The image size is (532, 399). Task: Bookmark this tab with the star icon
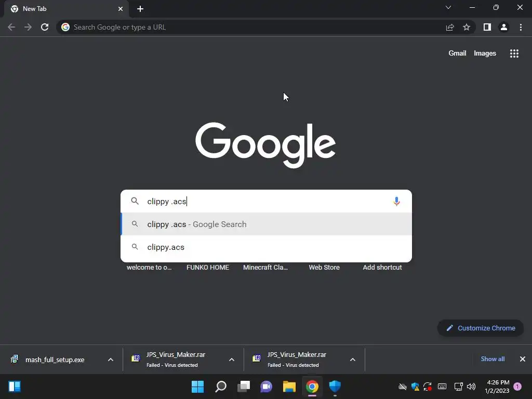tap(467, 27)
